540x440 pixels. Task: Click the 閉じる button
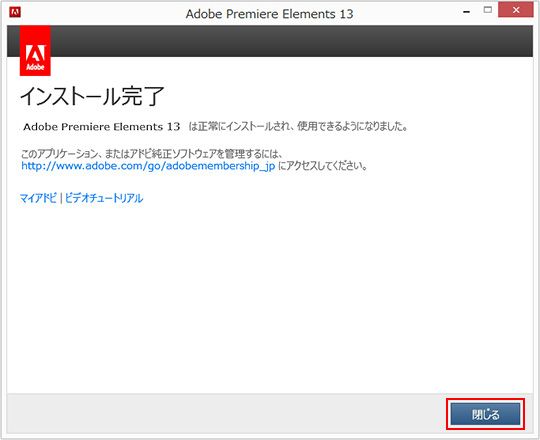click(485, 414)
